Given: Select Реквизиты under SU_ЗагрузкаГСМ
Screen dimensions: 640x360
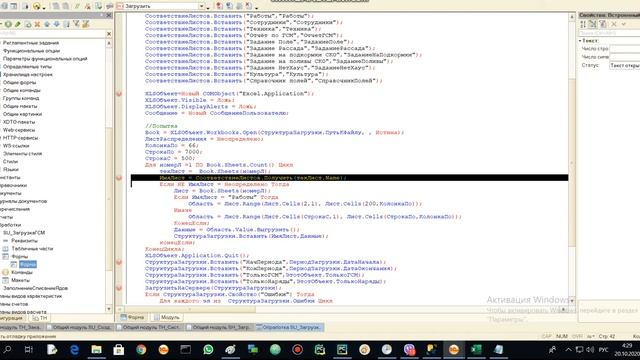Looking at the screenshot, I should click(24, 241).
